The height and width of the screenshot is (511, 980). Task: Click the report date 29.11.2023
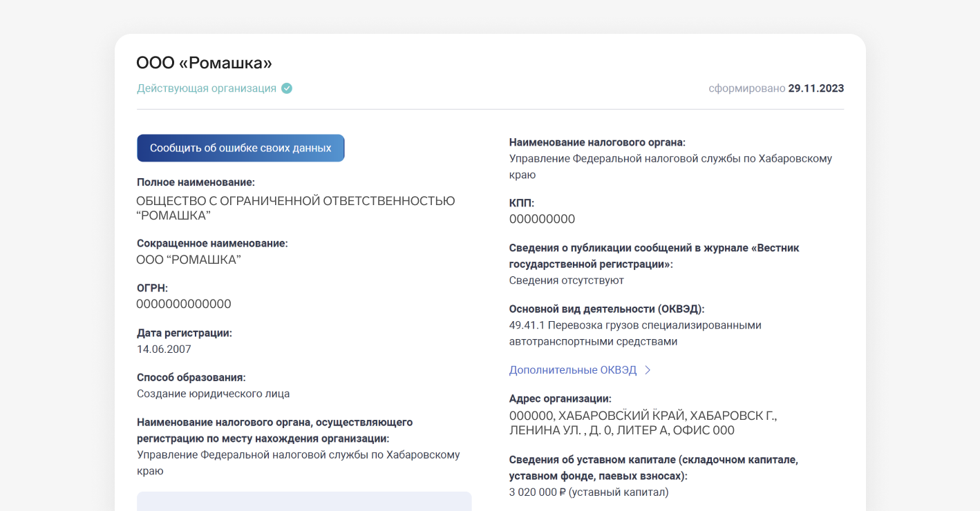click(816, 88)
